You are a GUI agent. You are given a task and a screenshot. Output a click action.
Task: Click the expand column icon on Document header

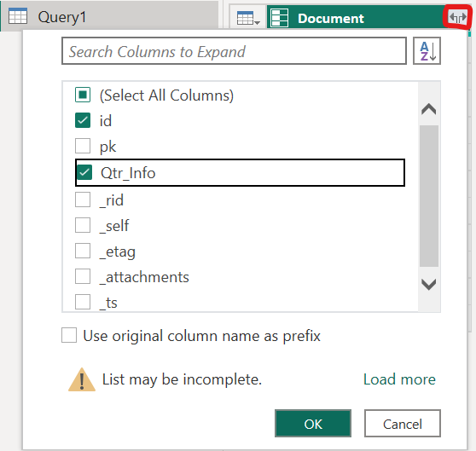point(457,18)
